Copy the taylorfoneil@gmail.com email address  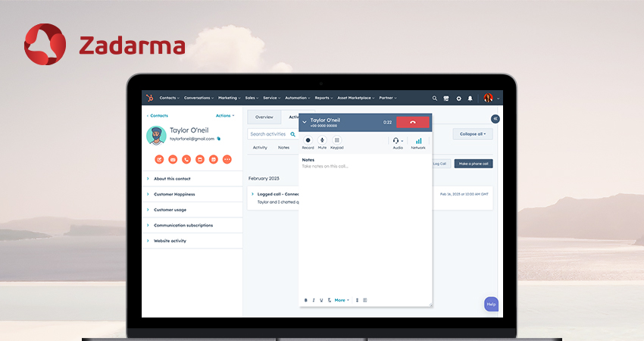coord(219,139)
